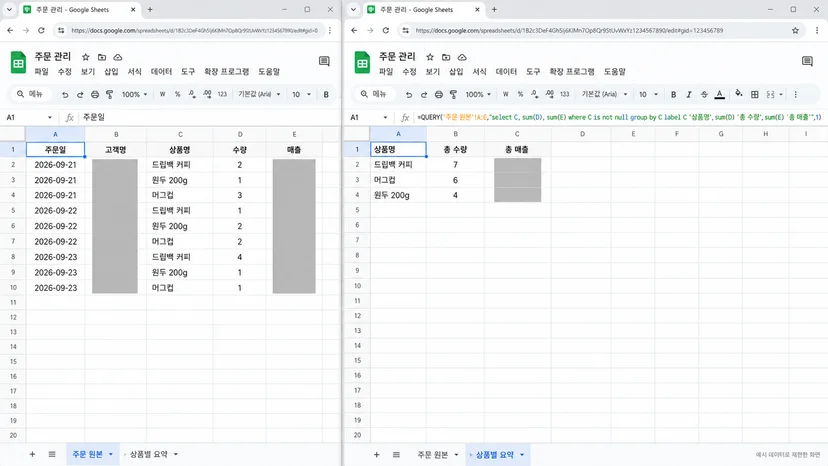Open 삽입 menu in right window
The height and width of the screenshot is (466, 828).
[456, 72]
